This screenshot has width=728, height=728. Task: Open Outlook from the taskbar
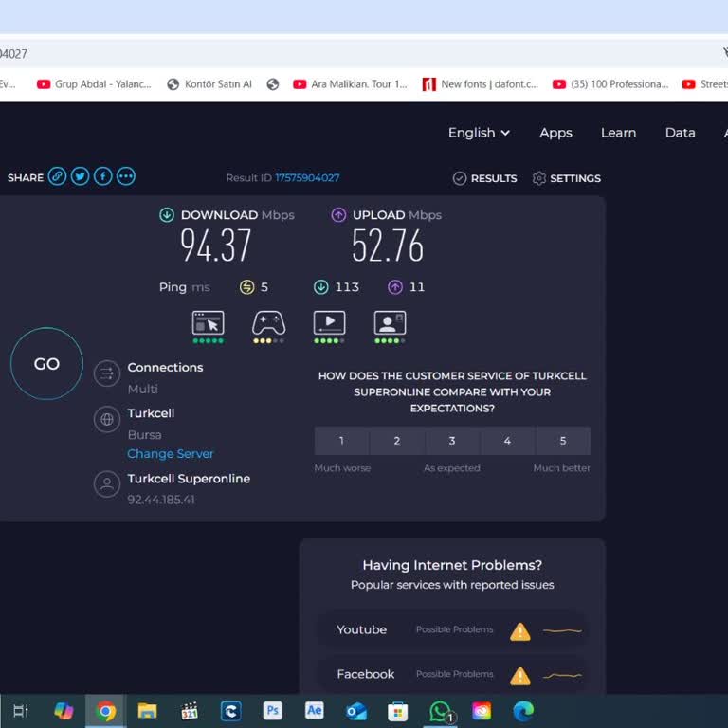[356, 711]
